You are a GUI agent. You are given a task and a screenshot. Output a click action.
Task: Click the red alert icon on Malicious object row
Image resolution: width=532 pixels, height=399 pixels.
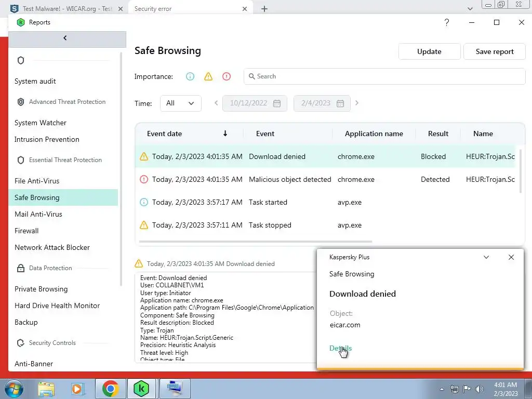[144, 179]
